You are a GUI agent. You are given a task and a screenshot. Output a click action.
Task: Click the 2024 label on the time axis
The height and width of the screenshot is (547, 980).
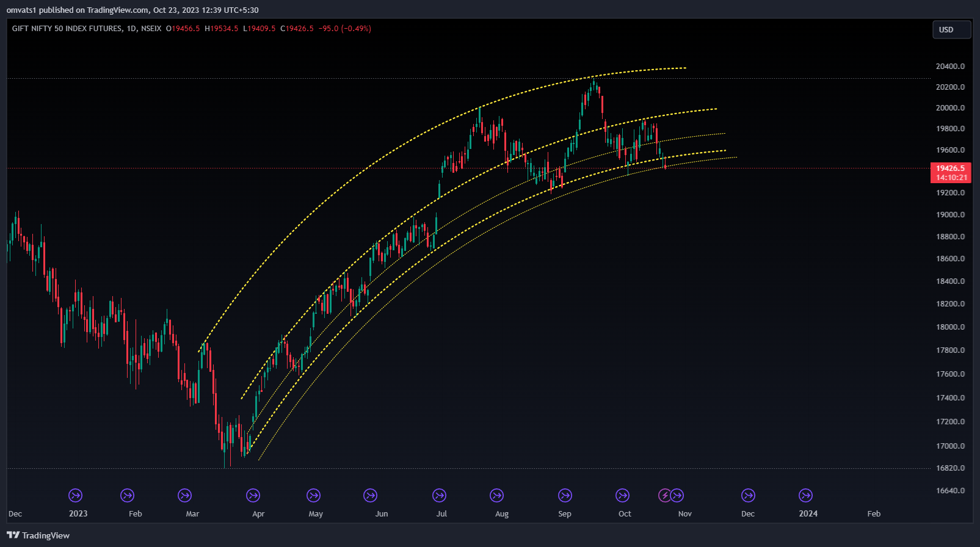pyautogui.click(x=808, y=513)
